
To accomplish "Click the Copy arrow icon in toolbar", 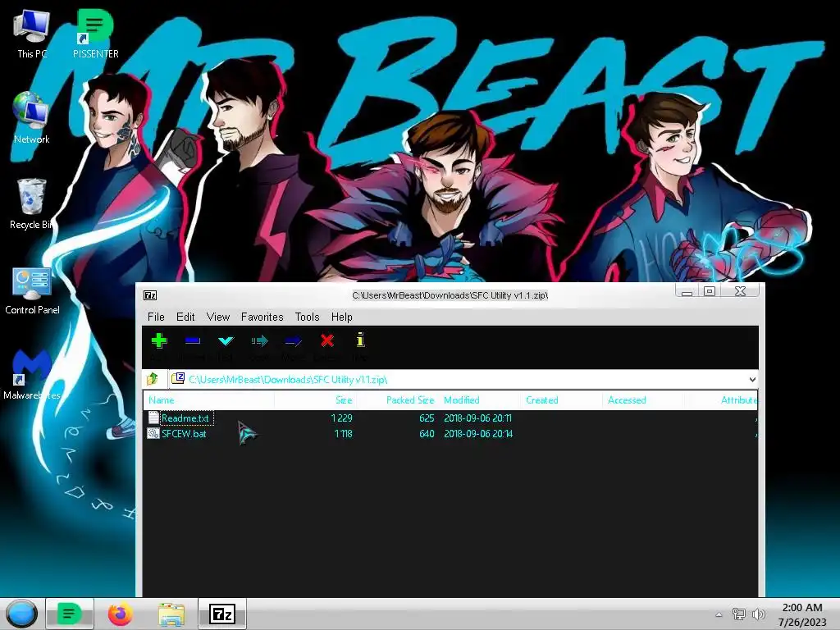I will (259, 340).
